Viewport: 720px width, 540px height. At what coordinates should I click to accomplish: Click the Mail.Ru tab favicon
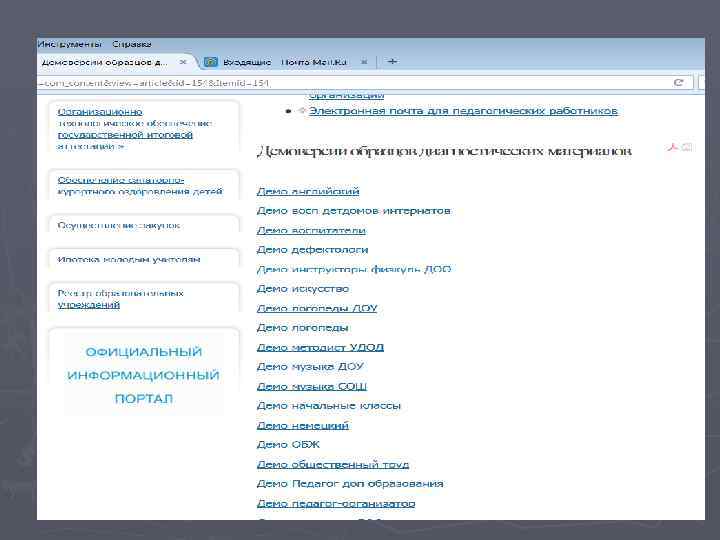tap(211, 62)
